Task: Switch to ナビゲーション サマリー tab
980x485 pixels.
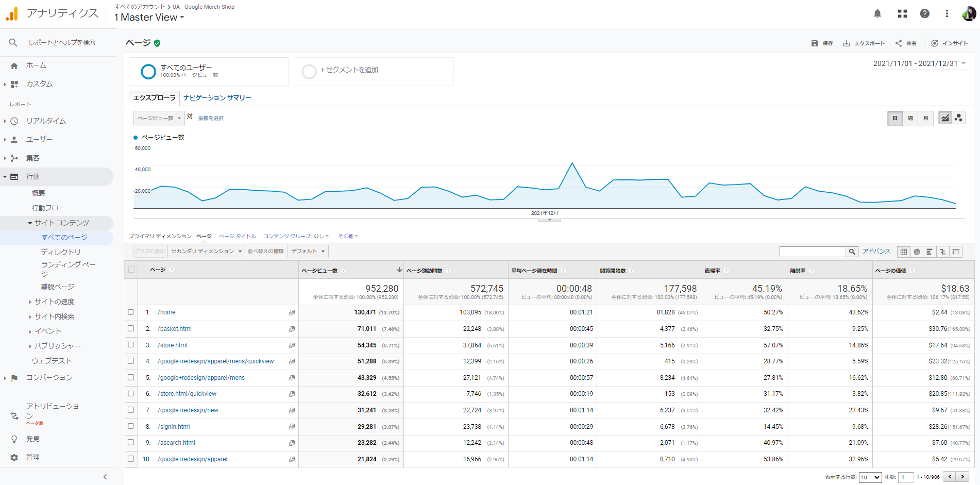Action: pos(217,98)
